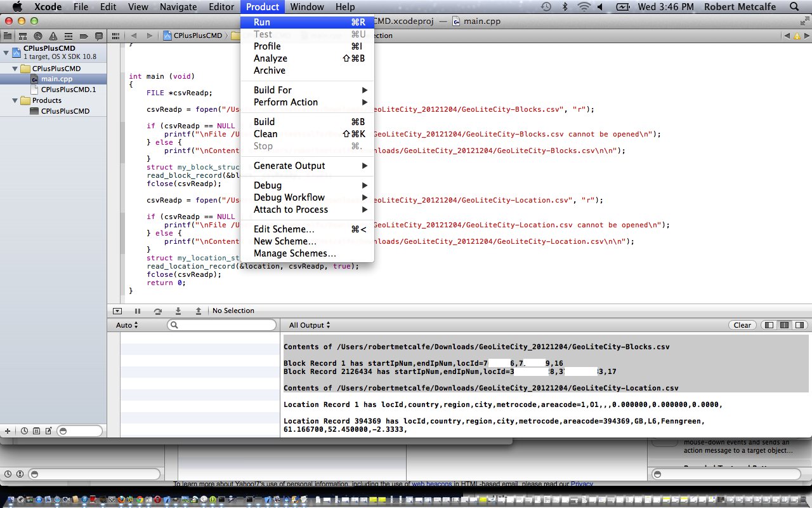The width and height of the screenshot is (812, 508).
Task: Choose Build from the Product menu
Action: point(308,122)
